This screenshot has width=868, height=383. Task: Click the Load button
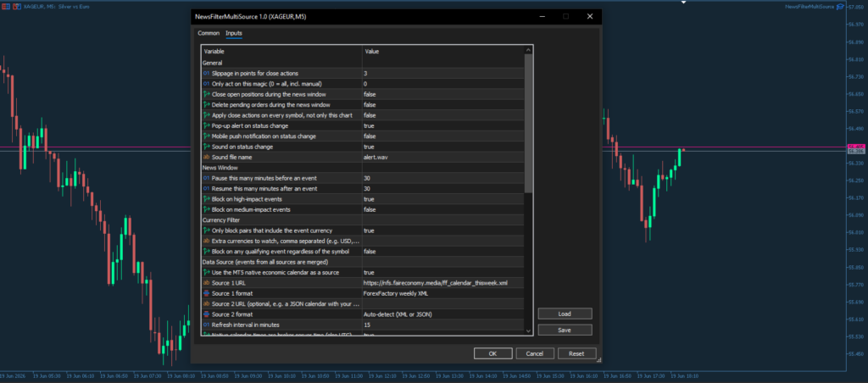click(x=565, y=314)
